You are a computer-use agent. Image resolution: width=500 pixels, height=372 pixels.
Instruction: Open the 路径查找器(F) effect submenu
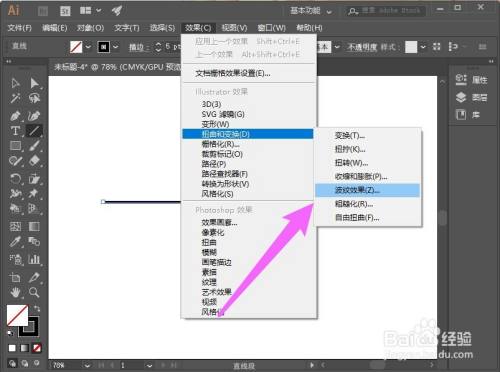248,174
